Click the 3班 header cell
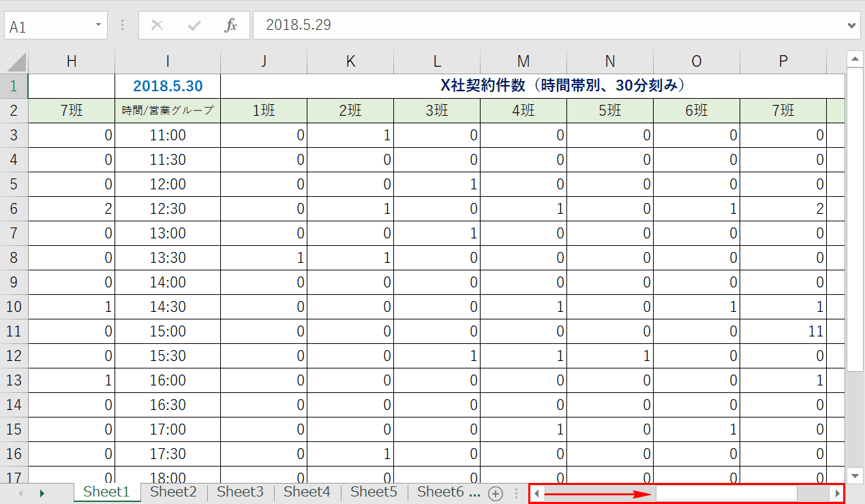Screen dimensions: 865x504 (437, 110)
